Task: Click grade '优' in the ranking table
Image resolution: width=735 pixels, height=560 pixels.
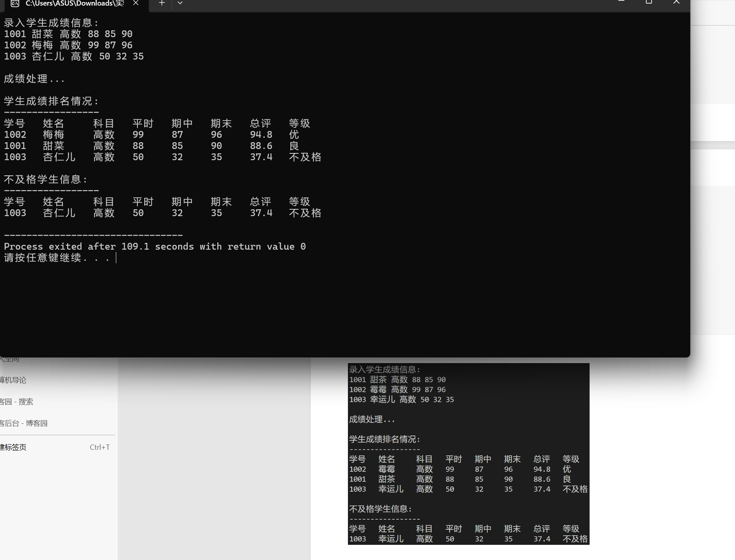Action: pyautogui.click(x=294, y=135)
